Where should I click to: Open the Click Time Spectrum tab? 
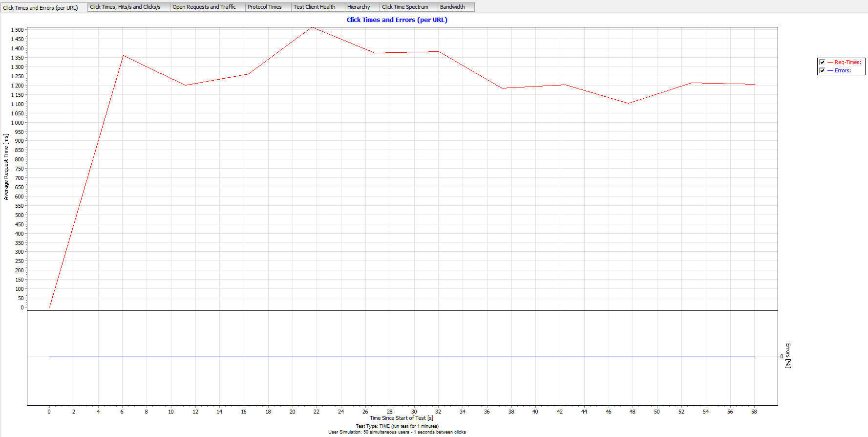409,7
